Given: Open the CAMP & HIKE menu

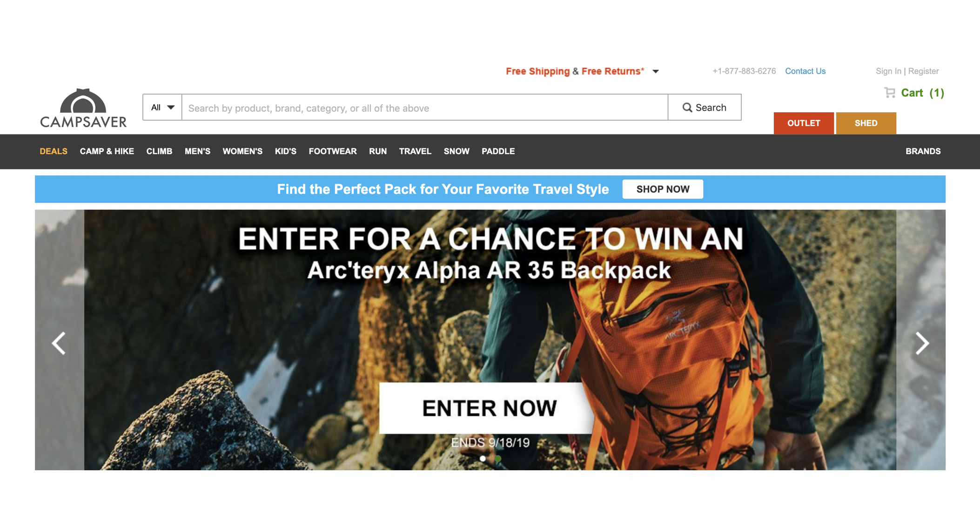Looking at the screenshot, I should [107, 151].
